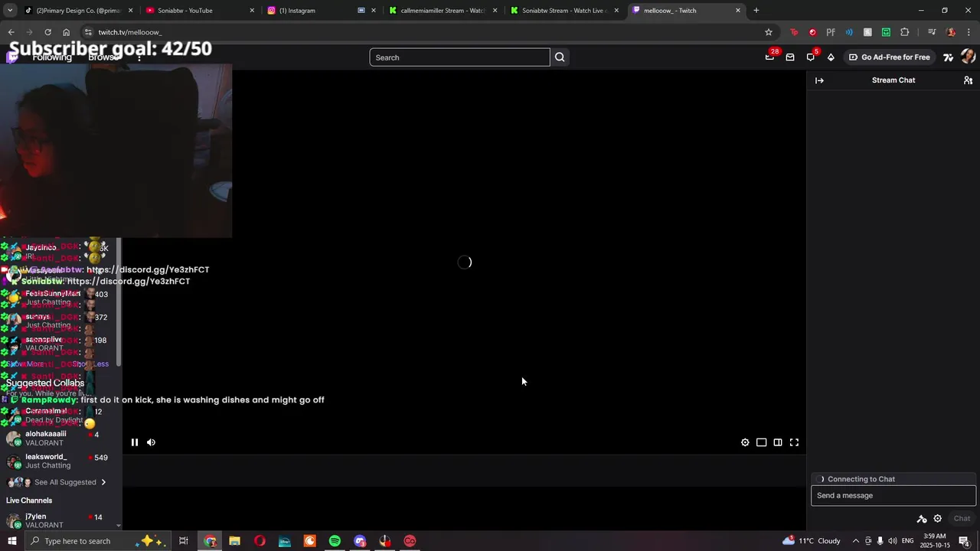The width and height of the screenshot is (980, 551).
Task: Open a new browser tab
Action: pyautogui.click(x=756, y=11)
